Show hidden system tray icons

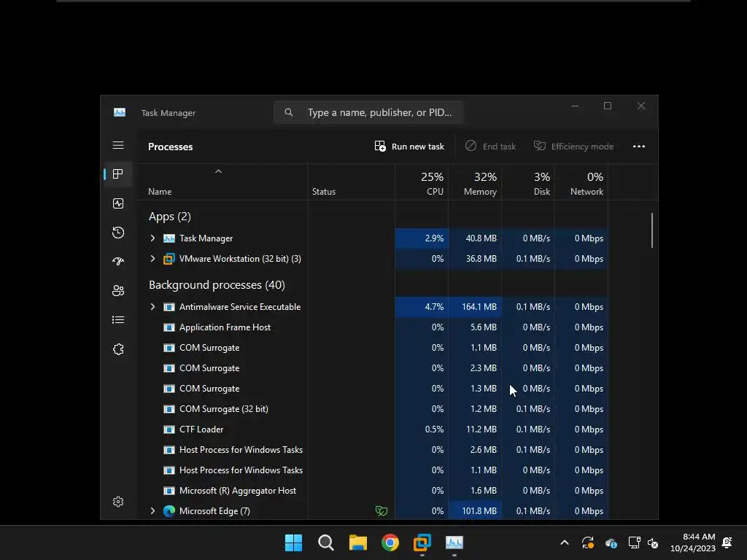point(565,542)
